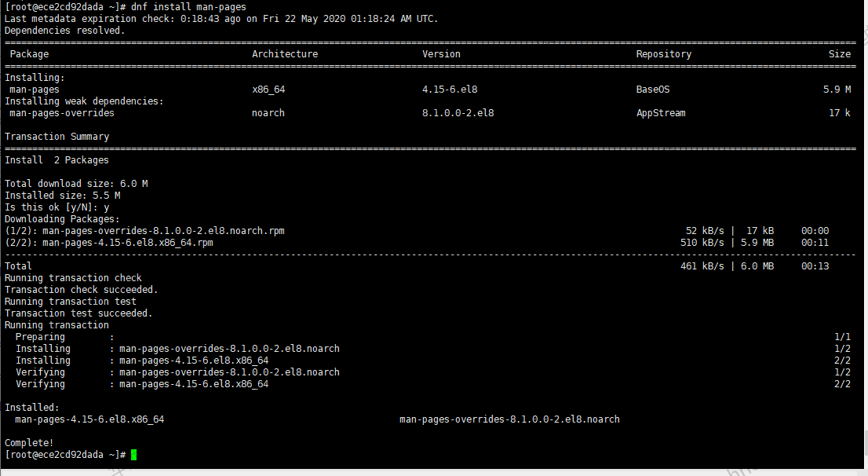Click the 'Complete!' message

tap(29, 443)
